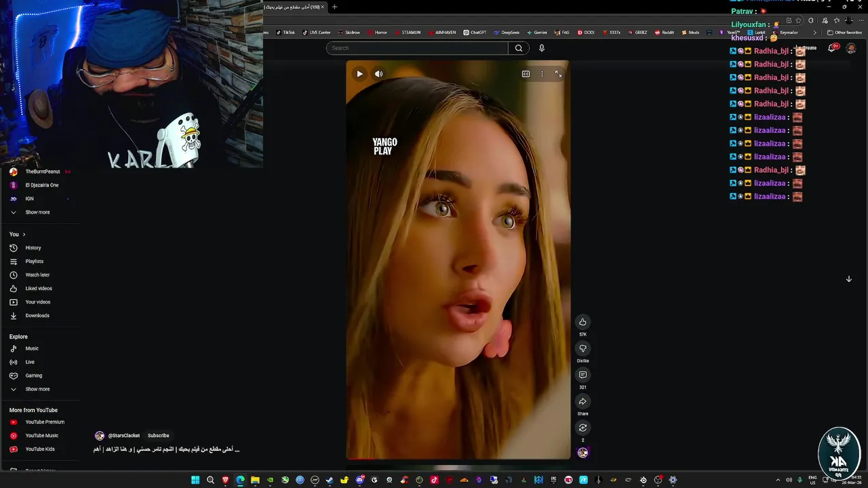This screenshot has width=868, height=488.
Task: Open YouTube Kids
Action: pos(39,449)
